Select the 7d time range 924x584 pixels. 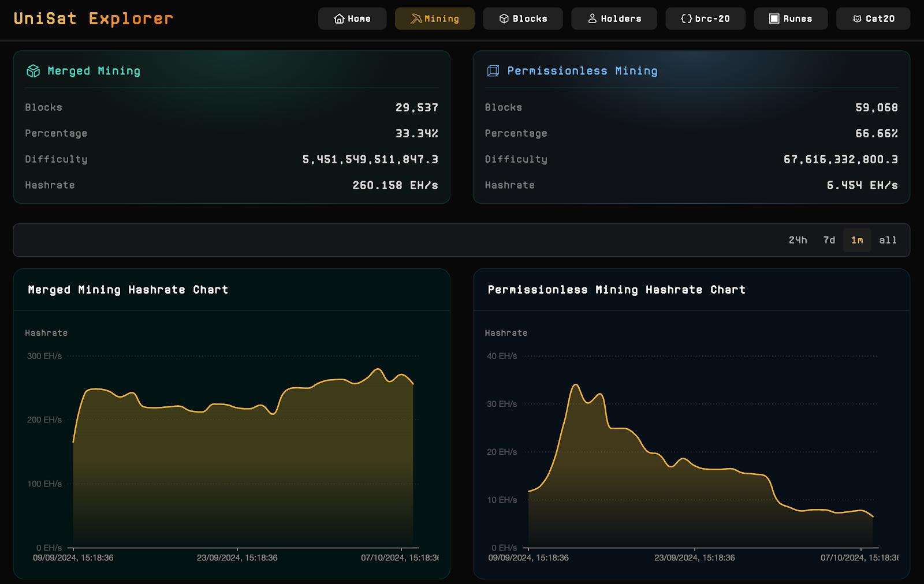[829, 240]
